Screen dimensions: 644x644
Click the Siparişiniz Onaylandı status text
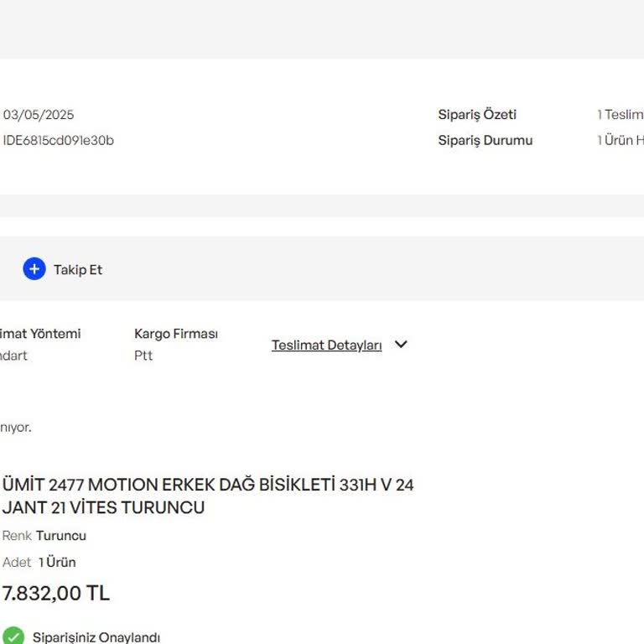tap(96, 637)
